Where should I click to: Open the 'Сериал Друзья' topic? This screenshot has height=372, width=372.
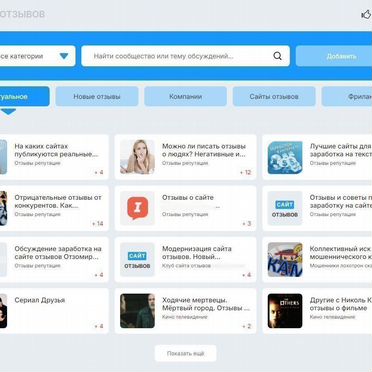[40, 300]
